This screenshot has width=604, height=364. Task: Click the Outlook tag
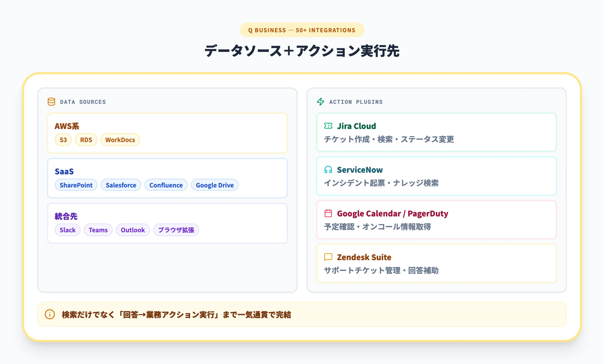[x=133, y=230]
